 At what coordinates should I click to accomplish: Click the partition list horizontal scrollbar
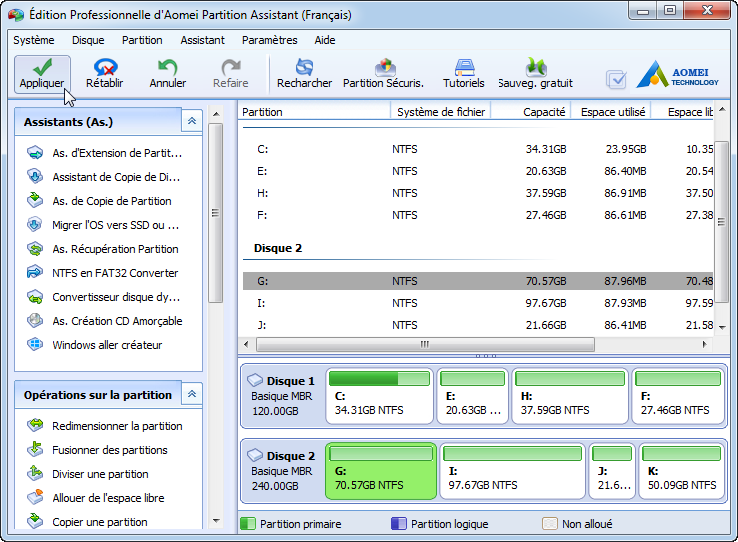(424, 344)
